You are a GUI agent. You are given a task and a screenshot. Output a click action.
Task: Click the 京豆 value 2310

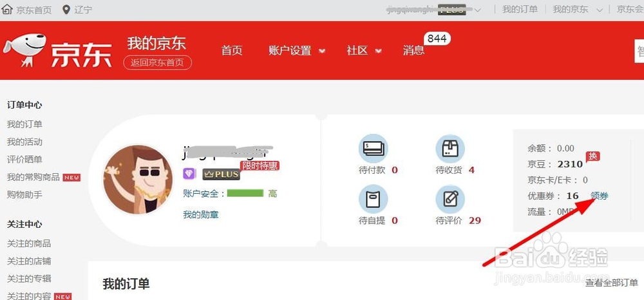pyautogui.click(x=570, y=165)
